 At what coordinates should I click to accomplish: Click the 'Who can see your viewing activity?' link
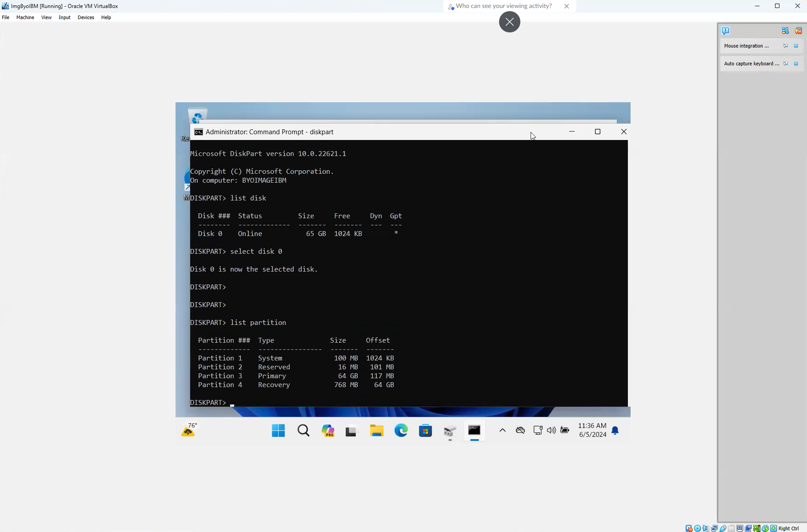tap(503, 6)
